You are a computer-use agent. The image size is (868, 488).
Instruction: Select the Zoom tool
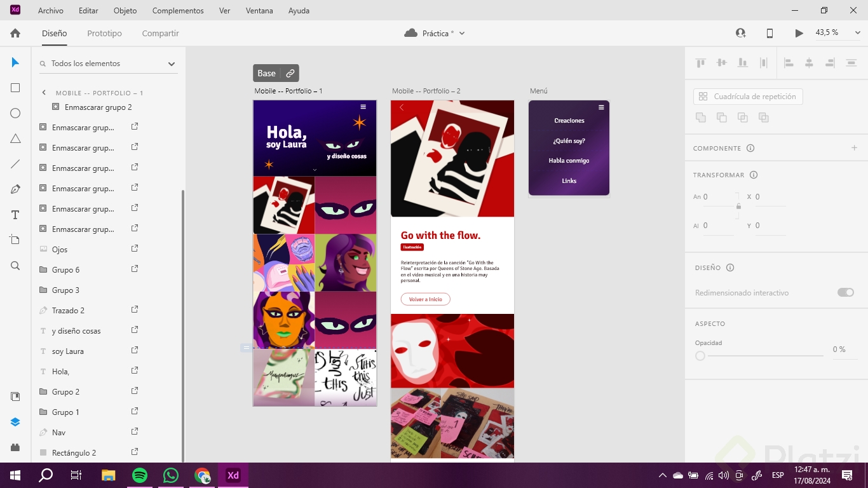pos(15,266)
